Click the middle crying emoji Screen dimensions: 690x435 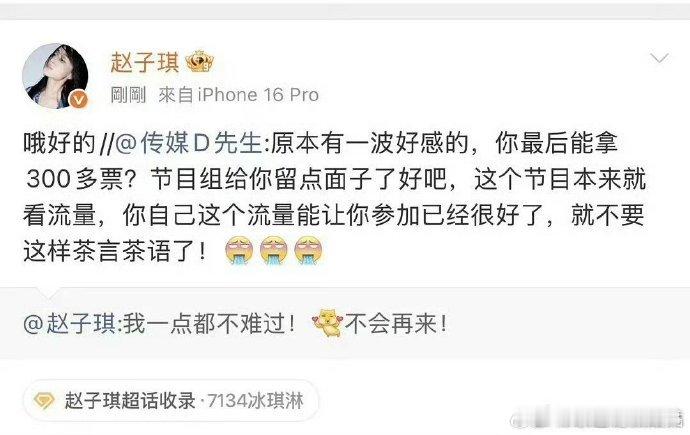click(273, 251)
